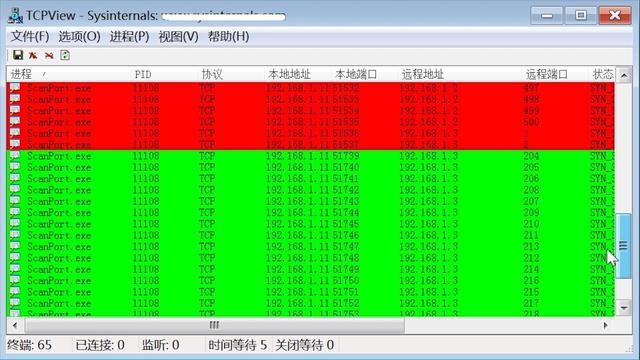
Task: Click the 关闭等待 0 status bar entry
Action: [304, 345]
